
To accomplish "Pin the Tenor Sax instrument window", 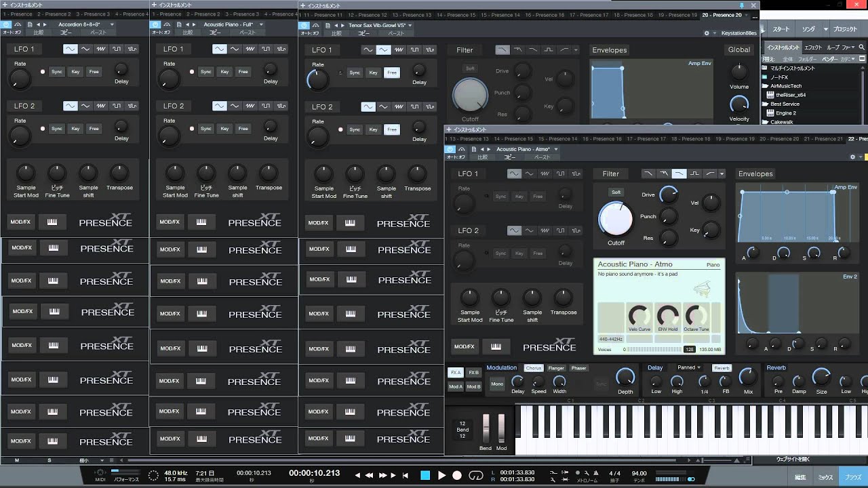I will click(x=743, y=5).
